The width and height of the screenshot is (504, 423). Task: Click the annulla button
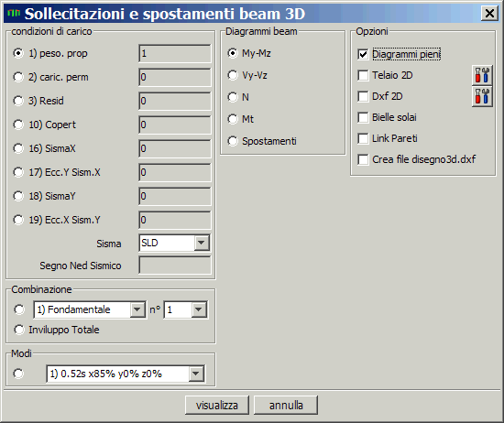click(286, 405)
